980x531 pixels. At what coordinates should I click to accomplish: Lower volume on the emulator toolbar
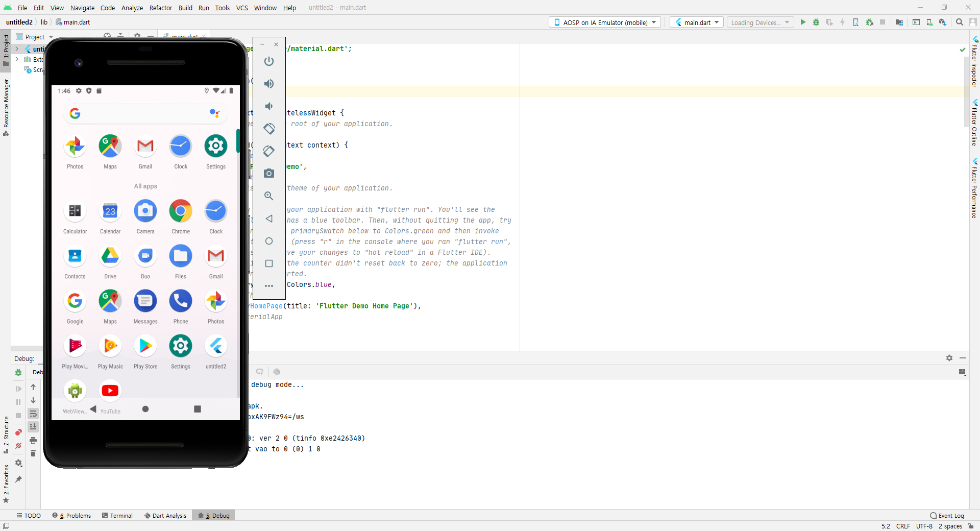(269, 106)
